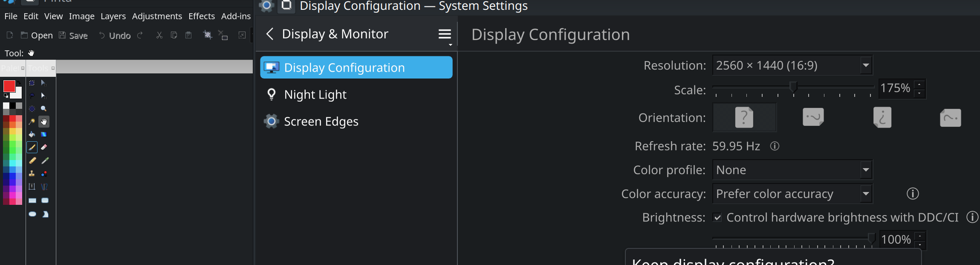Select Display Configuration in sidebar
The image size is (980, 265).
356,67
